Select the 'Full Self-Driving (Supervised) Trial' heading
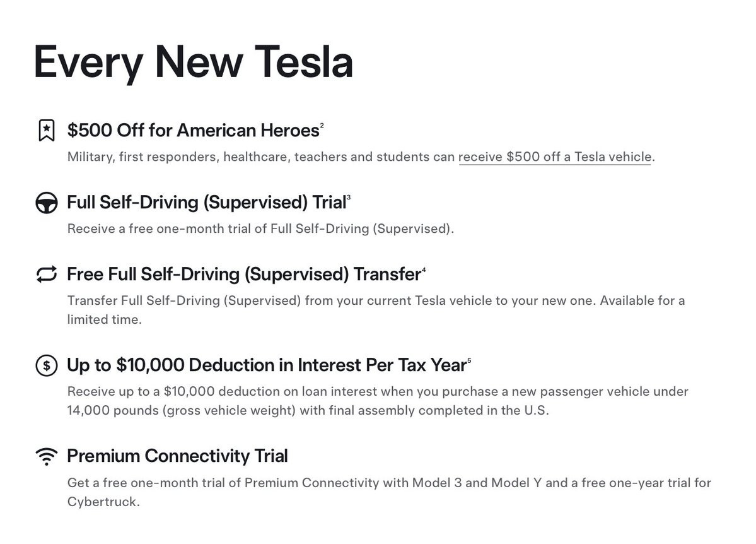This screenshot has height=544, width=756. coord(206,203)
